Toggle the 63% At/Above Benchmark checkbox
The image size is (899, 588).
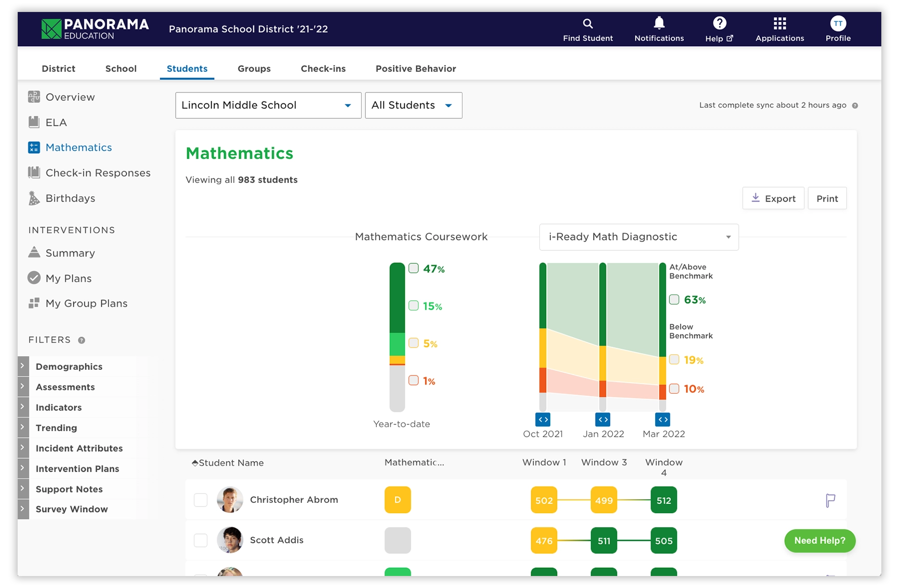674,299
